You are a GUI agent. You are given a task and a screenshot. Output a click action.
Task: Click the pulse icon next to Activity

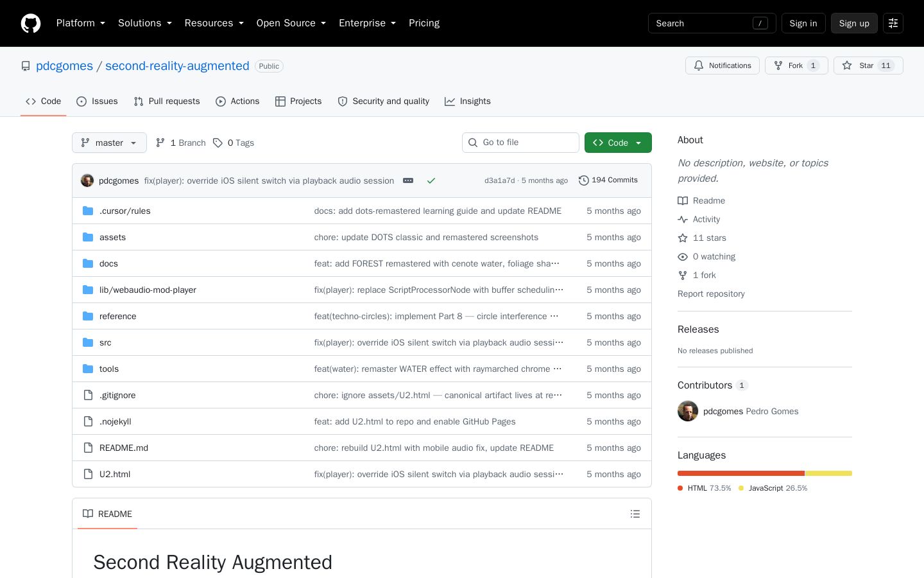pos(683,219)
